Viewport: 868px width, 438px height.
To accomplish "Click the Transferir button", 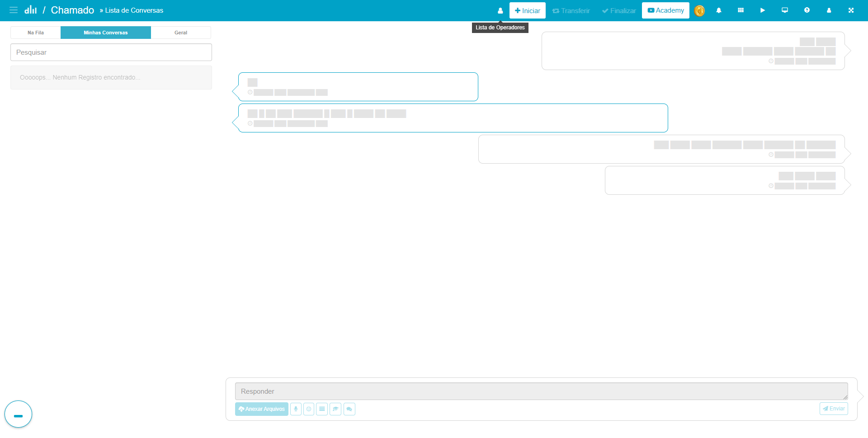I will tap(571, 10).
